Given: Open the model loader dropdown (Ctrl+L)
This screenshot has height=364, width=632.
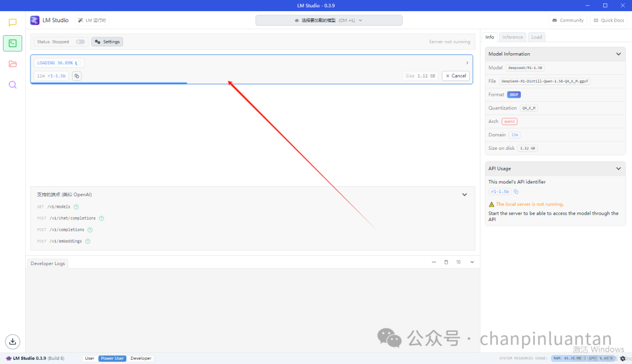Looking at the screenshot, I should (328, 20).
